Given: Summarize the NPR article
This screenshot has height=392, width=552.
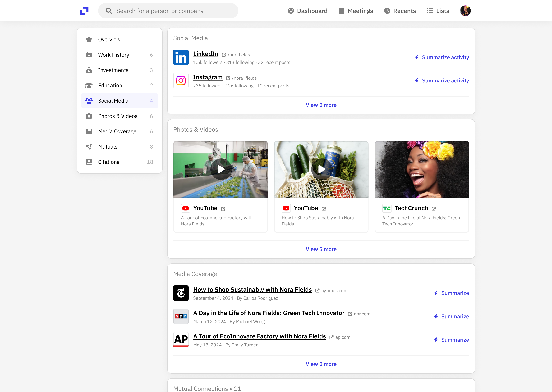Looking at the screenshot, I should tap(451, 316).
